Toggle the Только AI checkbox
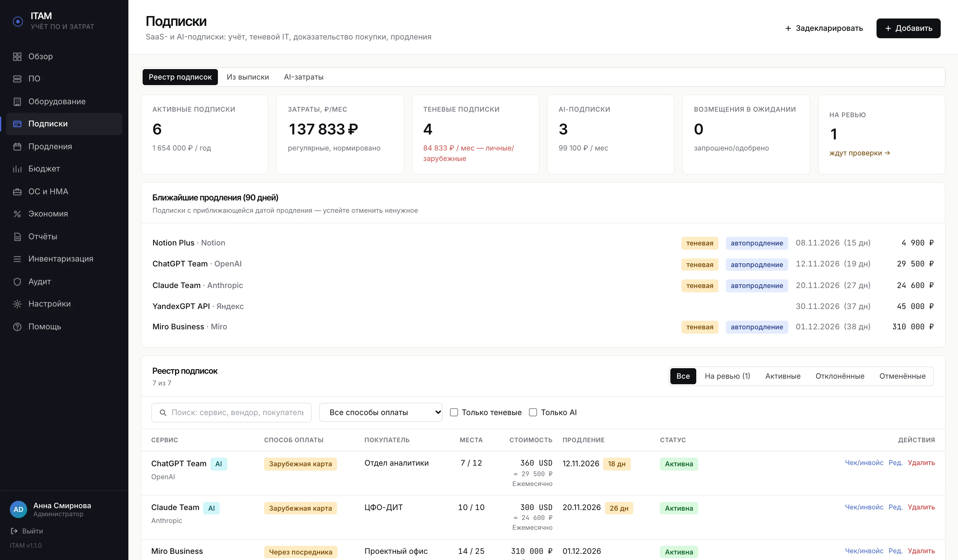958x560 pixels. (x=533, y=412)
